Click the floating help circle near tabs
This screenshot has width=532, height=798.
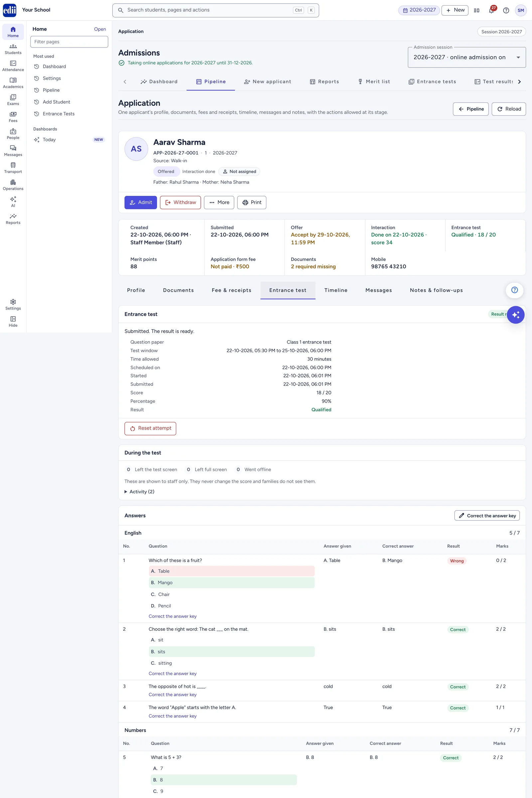[x=514, y=290]
